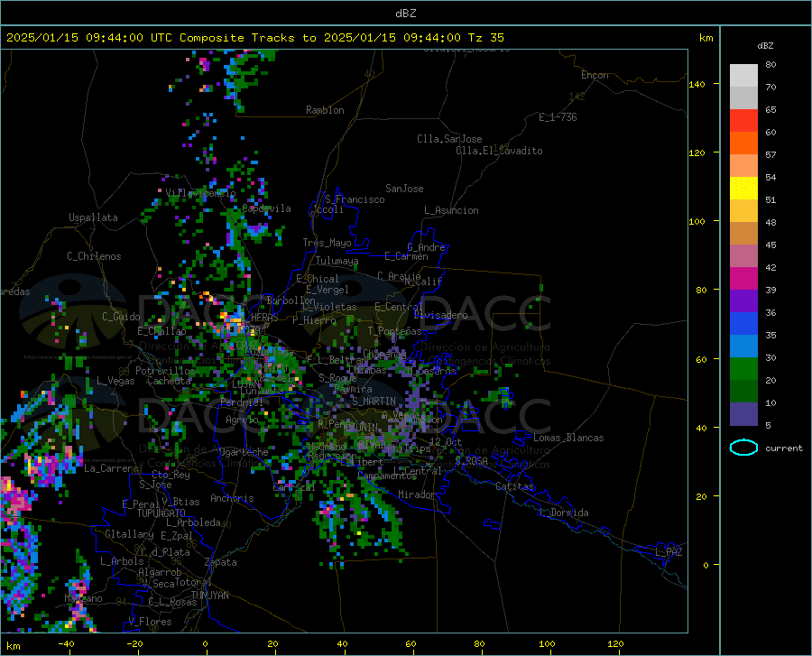The height and width of the screenshot is (656, 812).
Task: Click the Ugarteche map label
Action: (x=244, y=452)
